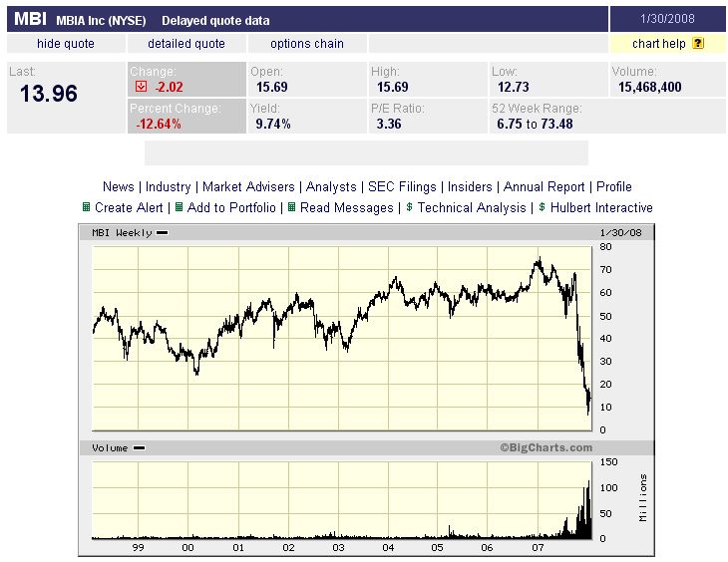View the Analysts page link
728x562 pixels.
coord(331,187)
